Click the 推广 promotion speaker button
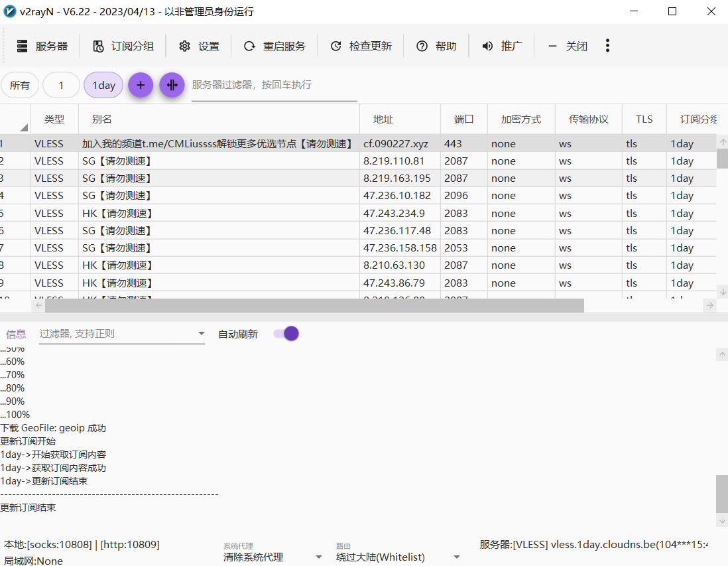Screen dimensions: 728x566 click(502, 46)
